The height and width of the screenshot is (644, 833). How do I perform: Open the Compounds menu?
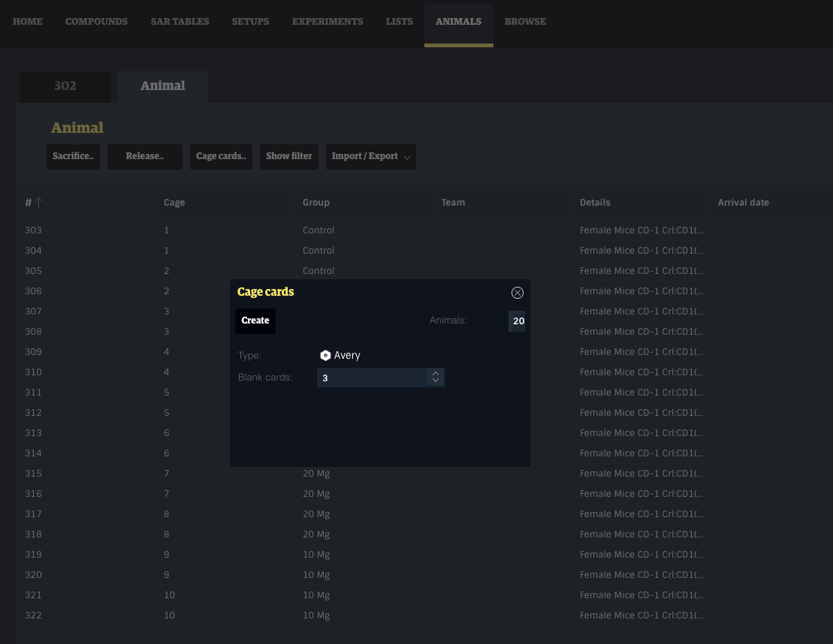coord(96,22)
